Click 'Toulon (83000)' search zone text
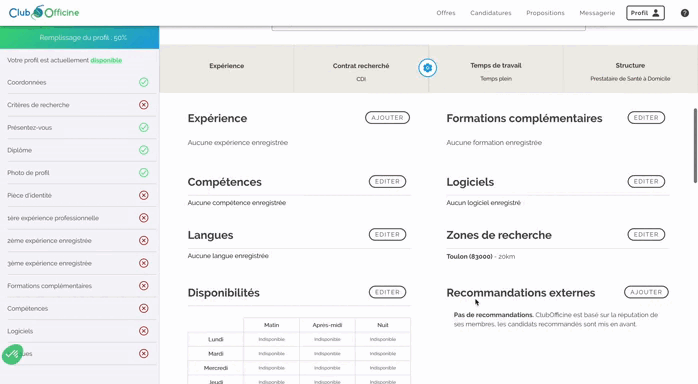The image size is (698, 384). [469, 257]
